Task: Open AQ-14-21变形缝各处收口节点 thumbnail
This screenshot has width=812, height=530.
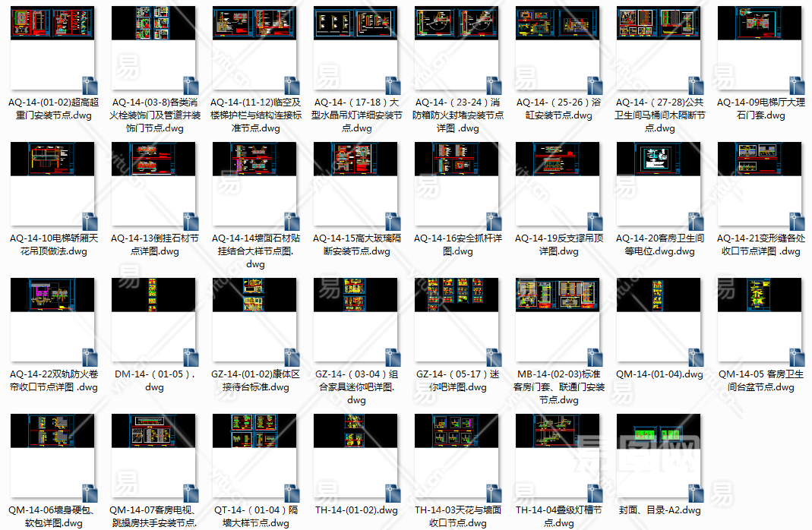Action: coord(759,185)
